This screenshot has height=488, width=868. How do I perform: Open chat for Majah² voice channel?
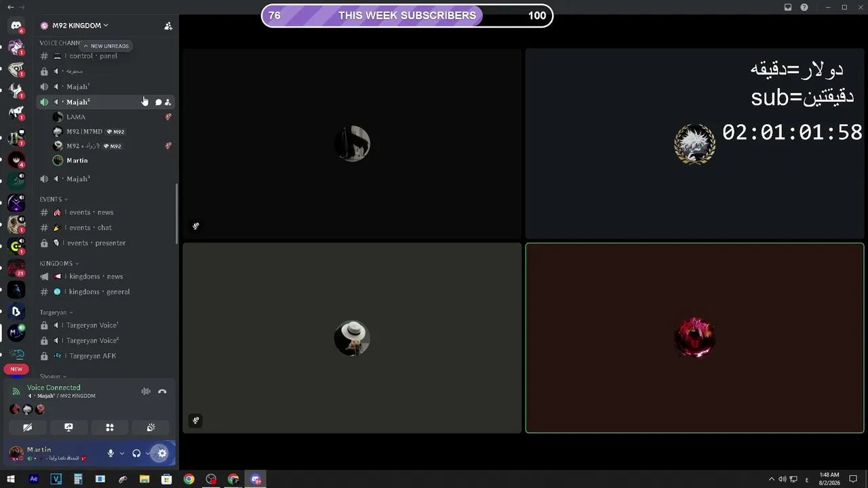pos(158,102)
